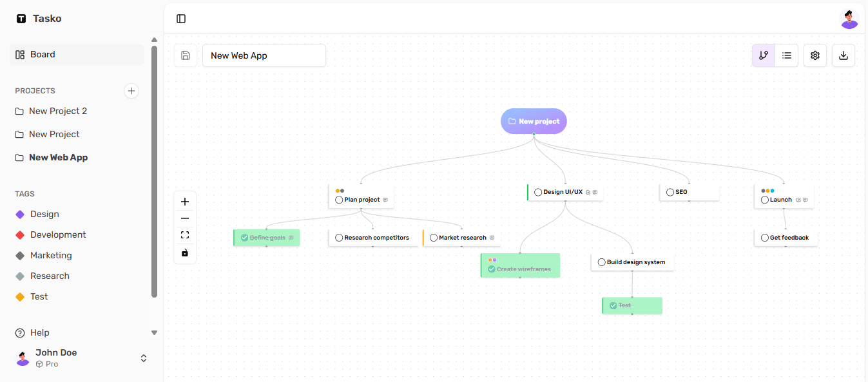Toggle the sidebar panel icon
868x382 pixels.
181,19
